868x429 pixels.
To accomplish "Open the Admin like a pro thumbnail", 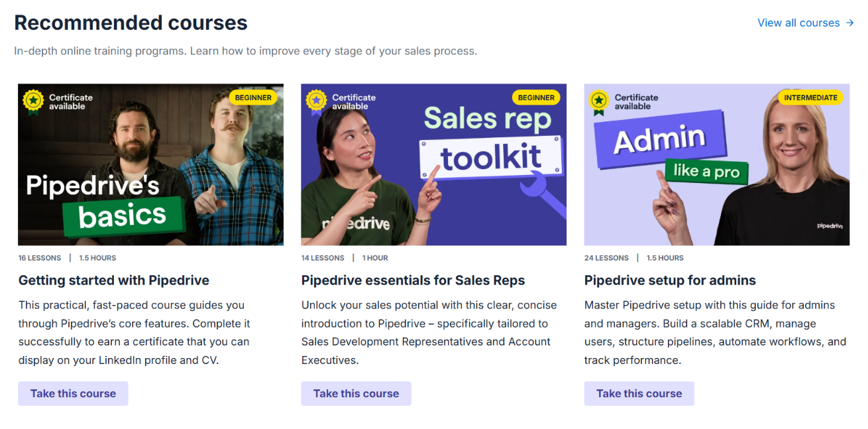I will (x=716, y=164).
